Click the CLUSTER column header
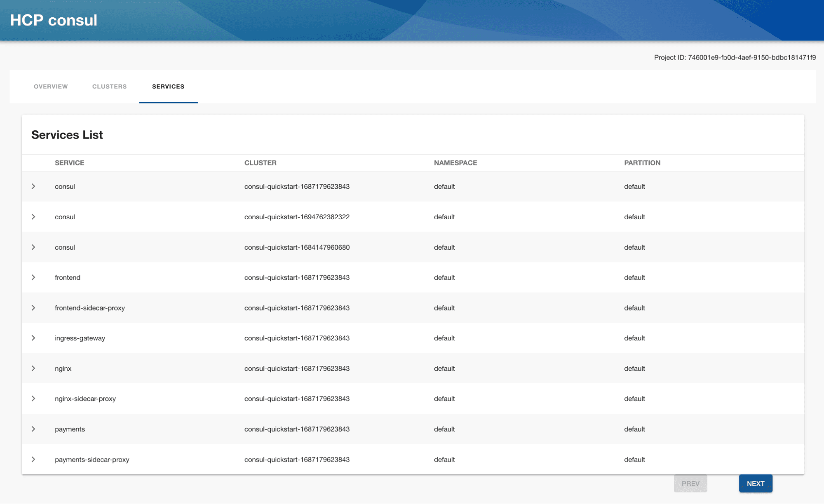Image resolution: width=824 pixels, height=504 pixels. coord(260,163)
